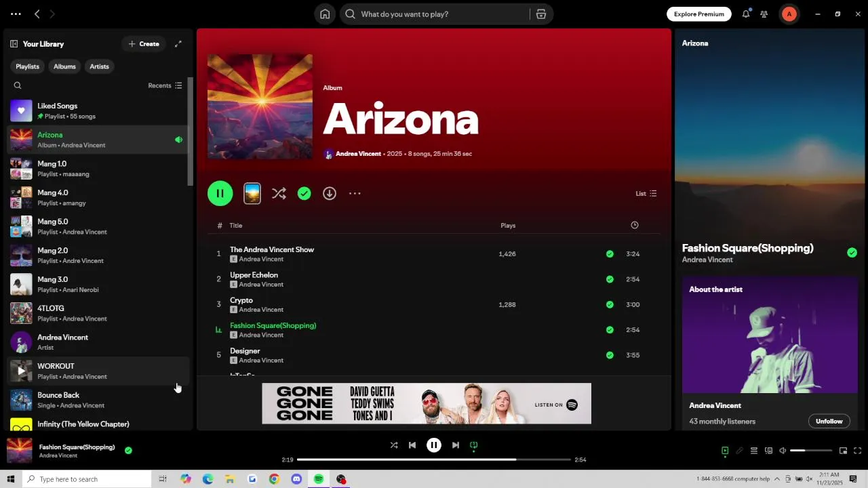Skip to next track

point(456,445)
